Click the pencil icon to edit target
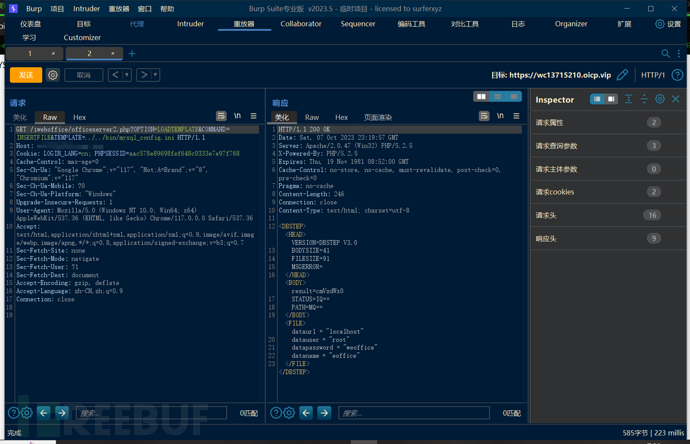 (x=622, y=75)
